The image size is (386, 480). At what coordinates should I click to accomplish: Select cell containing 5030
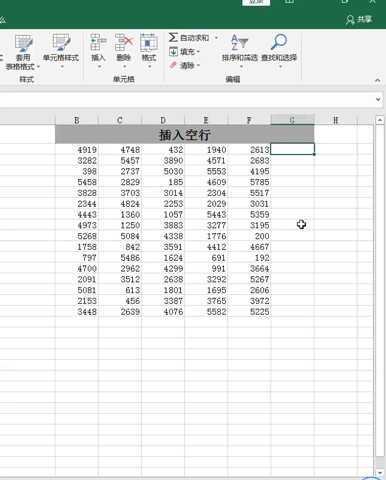(x=163, y=171)
